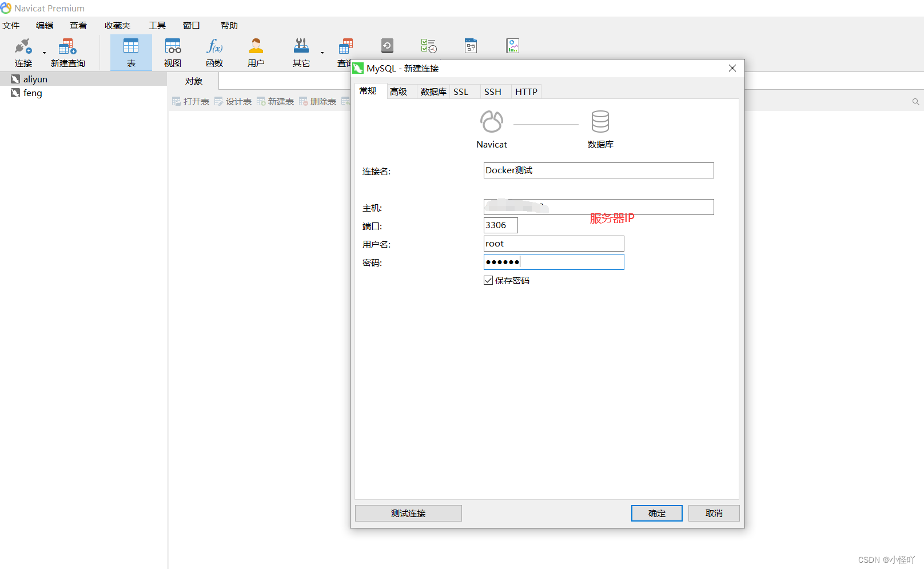924x569 pixels.
Task: Open the 函数 f(x) toolbar icon
Action: (x=214, y=46)
